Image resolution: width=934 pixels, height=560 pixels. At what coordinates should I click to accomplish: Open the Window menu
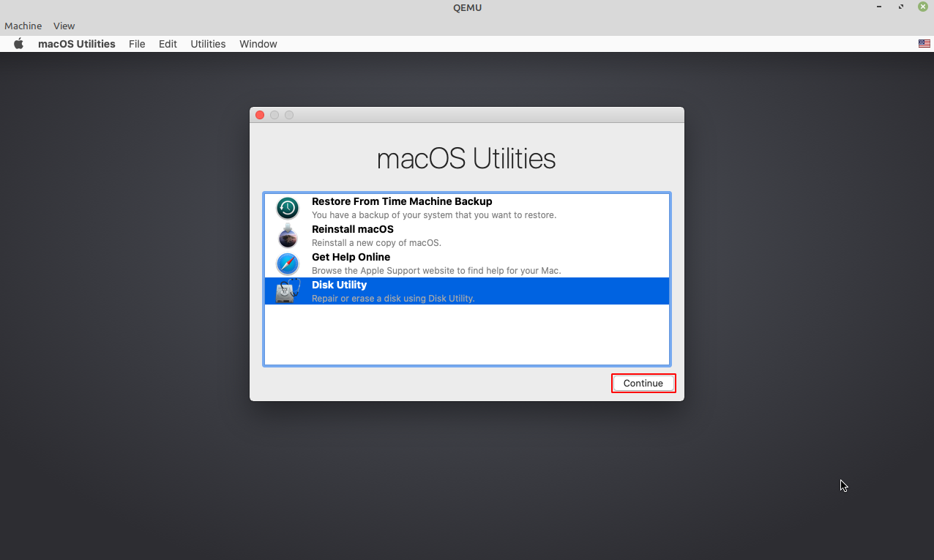click(x=258, y=44)
